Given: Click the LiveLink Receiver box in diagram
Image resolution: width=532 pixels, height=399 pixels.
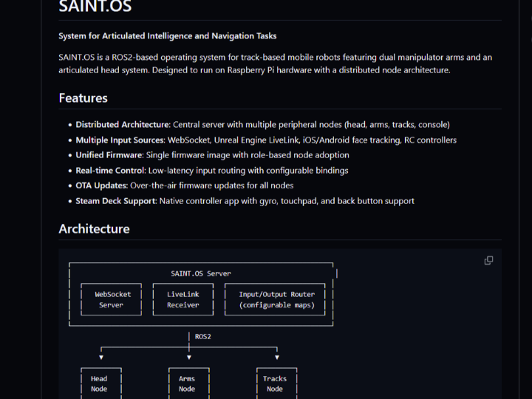Looking at the screenshot, I should (x=183, y=299).
